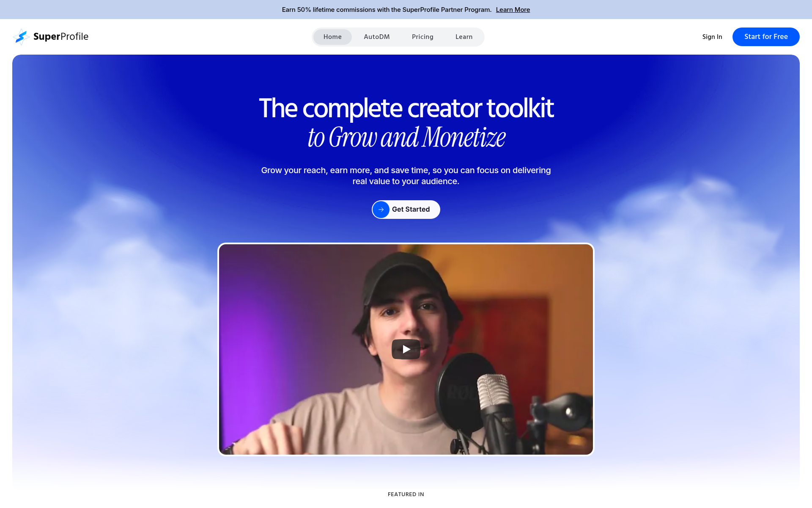Follow the Learn More banner link
This screenshot has height=508, width=812.
(513, 10)
